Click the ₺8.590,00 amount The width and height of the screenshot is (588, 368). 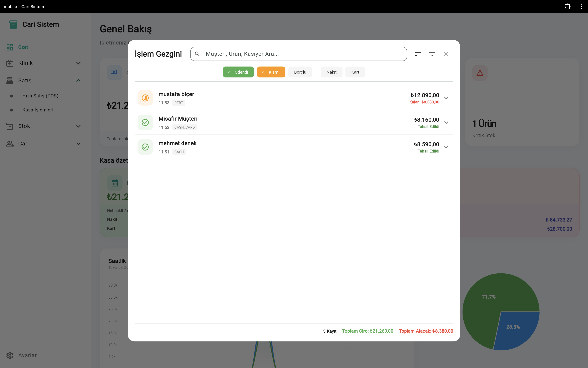coord(426,144)
